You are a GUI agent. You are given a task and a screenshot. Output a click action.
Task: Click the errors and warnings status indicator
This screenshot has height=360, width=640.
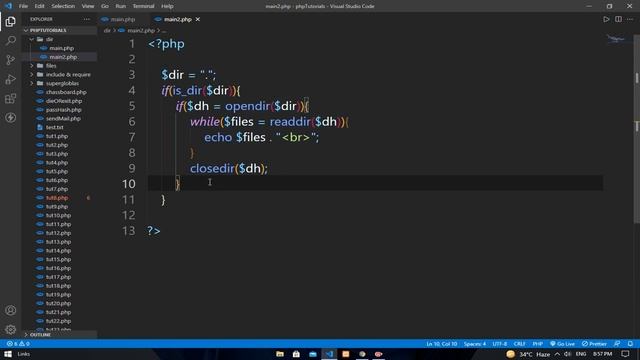(x=18, y=344)
